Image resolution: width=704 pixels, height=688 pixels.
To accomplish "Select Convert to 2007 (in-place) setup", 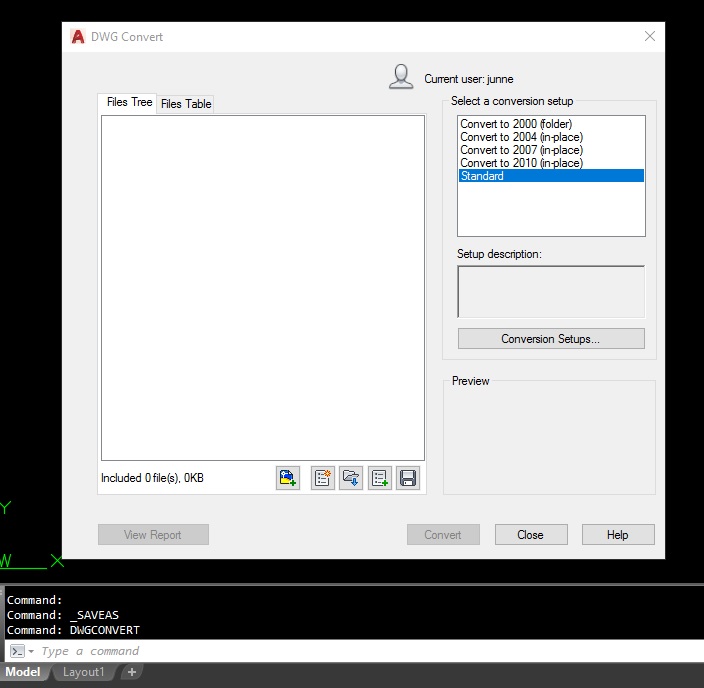I will (x=521, y=150).
